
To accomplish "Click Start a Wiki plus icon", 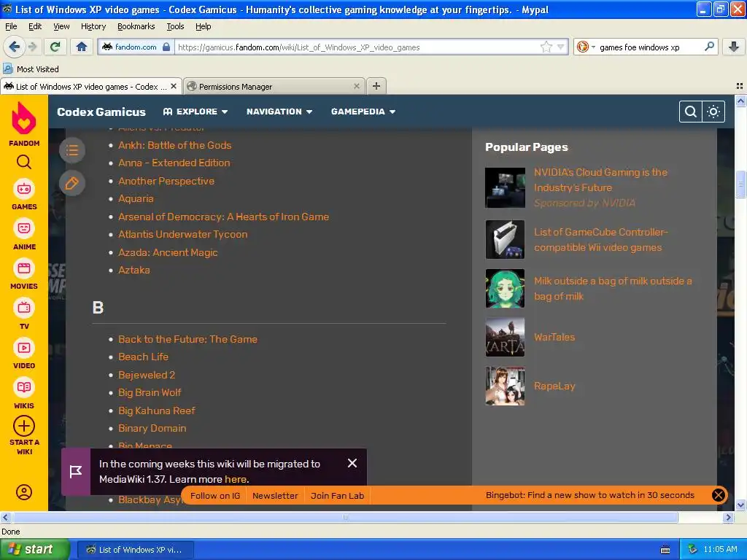I will (24, 426).
